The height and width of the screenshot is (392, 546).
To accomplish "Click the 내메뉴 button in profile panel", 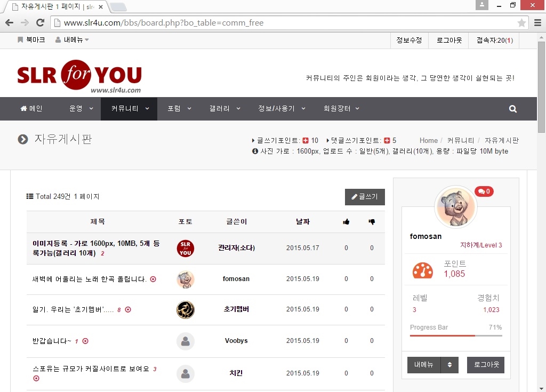I will 424,365.
